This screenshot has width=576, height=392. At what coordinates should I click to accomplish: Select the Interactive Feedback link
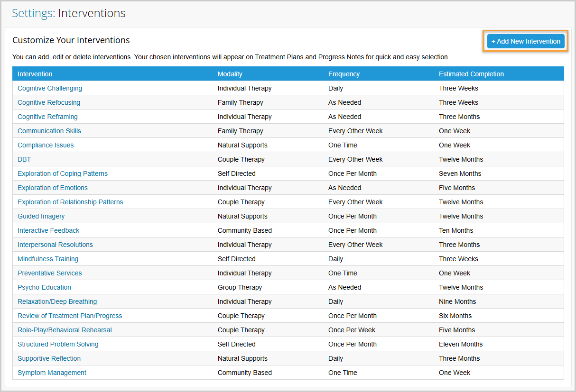click(x=48, y=230)
